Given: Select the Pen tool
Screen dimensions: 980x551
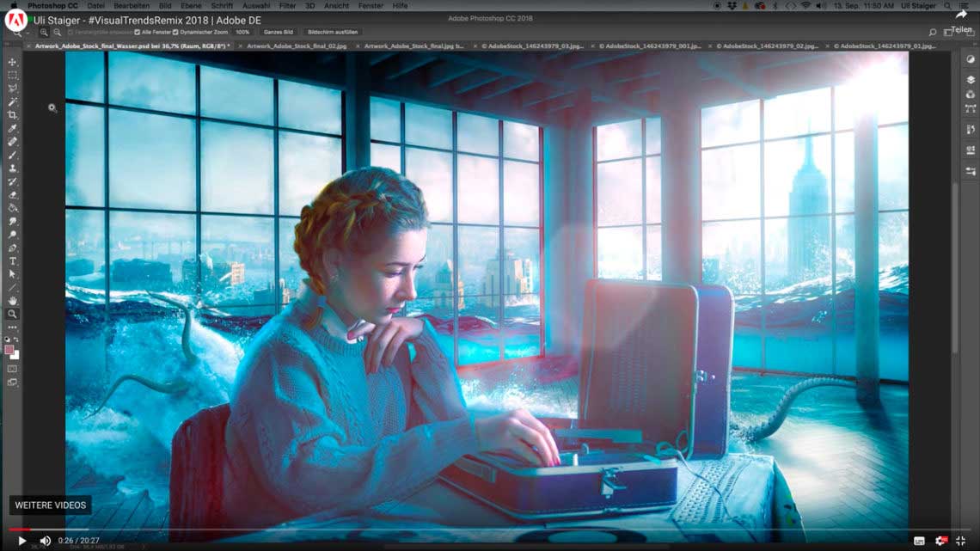Looking at the screenshot, I should click(13, 248).
